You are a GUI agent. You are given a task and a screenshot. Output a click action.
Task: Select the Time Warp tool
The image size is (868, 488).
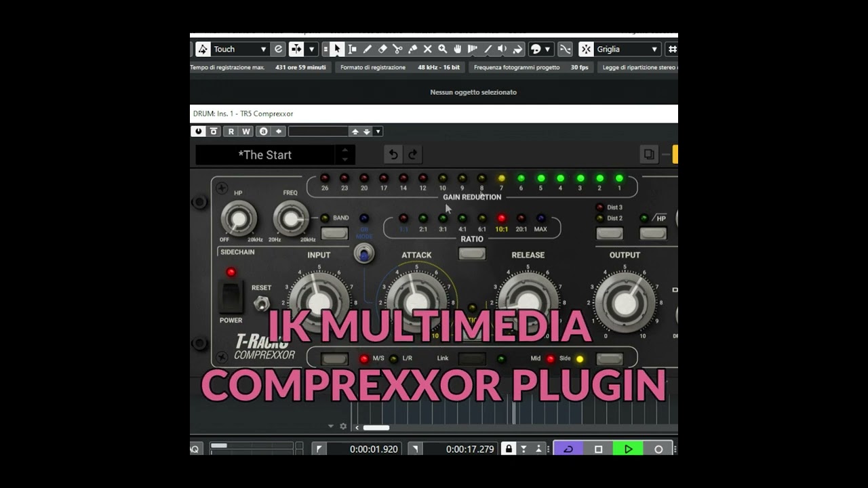pos(472,49)
